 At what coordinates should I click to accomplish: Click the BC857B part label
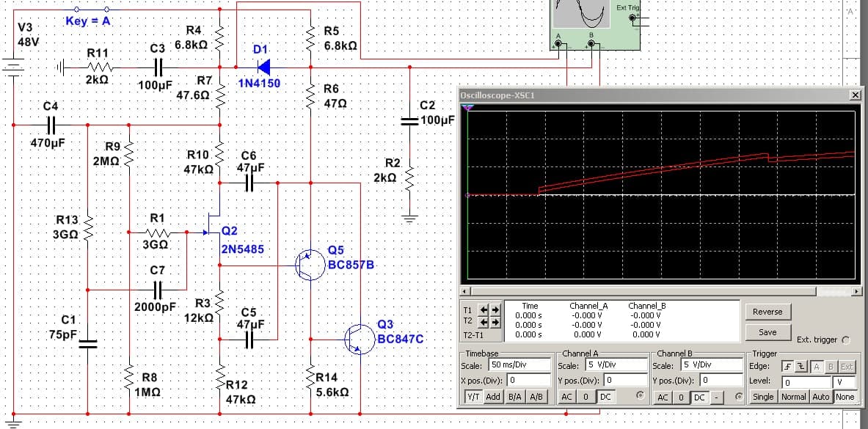(351, 265)
